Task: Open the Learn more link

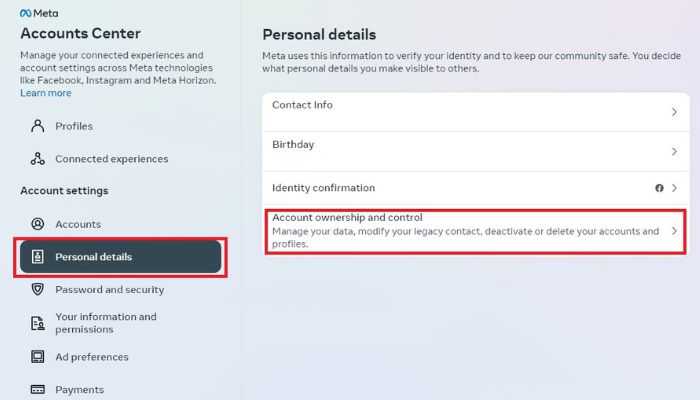Action: (46, 93)
